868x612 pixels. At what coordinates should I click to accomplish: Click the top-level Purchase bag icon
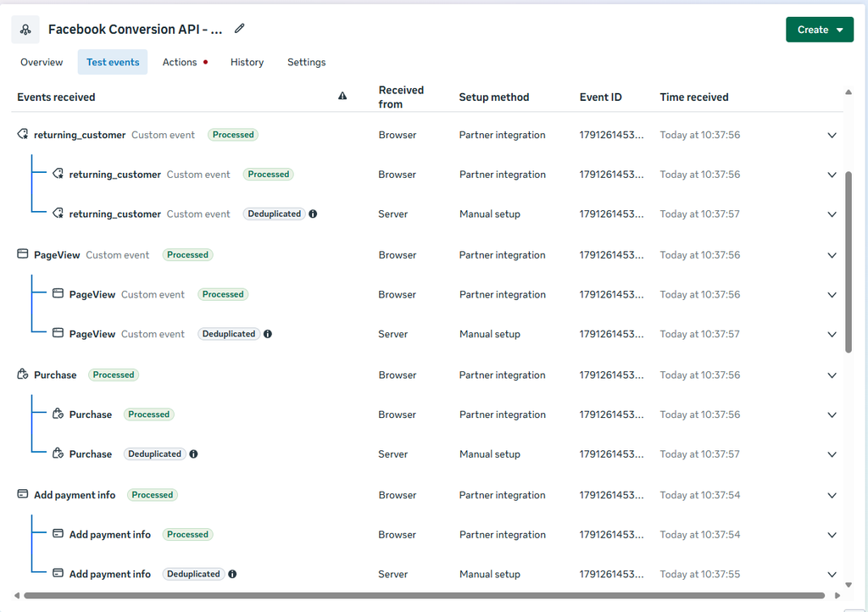click(23, 374)
